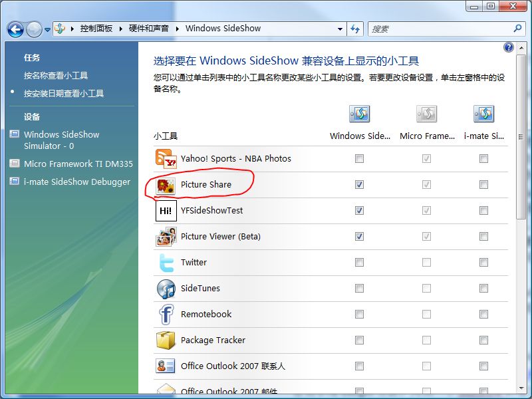Expand the arrow after 硬件和声音 in breadcrumb
This screenshot has width=532, height=399.
(x=177, y=29)
